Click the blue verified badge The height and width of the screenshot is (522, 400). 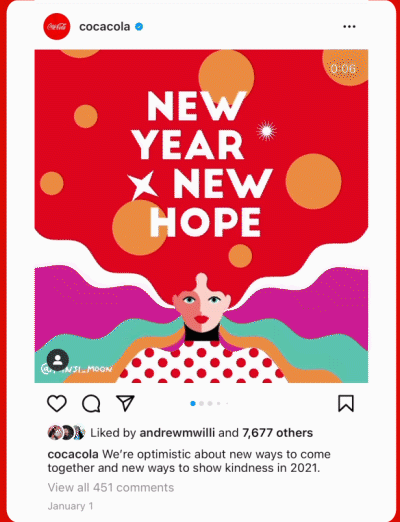(x=139, y=26)
